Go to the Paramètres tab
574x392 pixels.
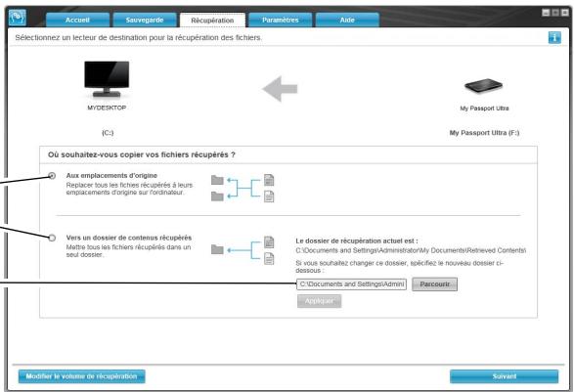280,20
